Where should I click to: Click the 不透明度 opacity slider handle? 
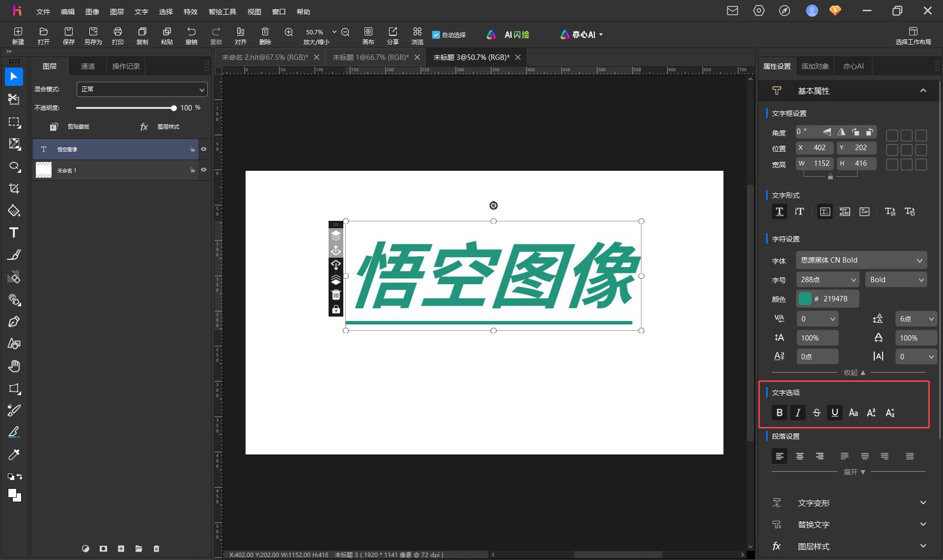tap(173, 108)
